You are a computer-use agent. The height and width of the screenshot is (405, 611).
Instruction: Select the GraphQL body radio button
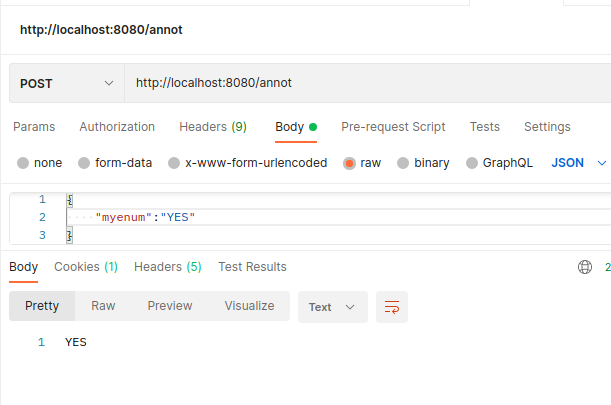tap(471, 163)
